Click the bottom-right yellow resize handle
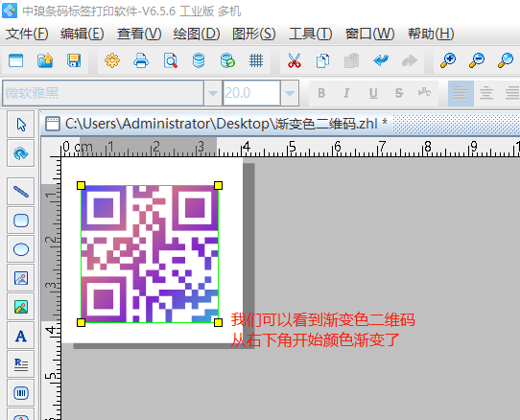Viewport: 520px width, 420px height. tap(218, 322)
